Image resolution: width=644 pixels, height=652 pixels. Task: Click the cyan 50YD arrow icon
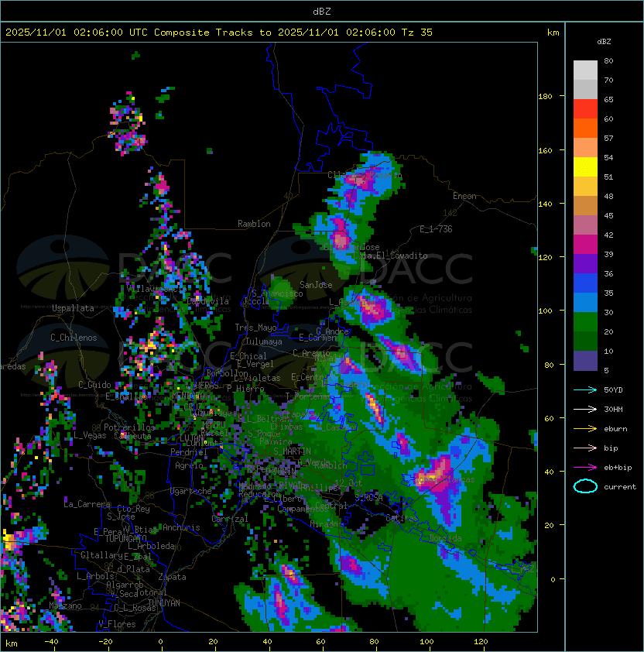point(585,389)
